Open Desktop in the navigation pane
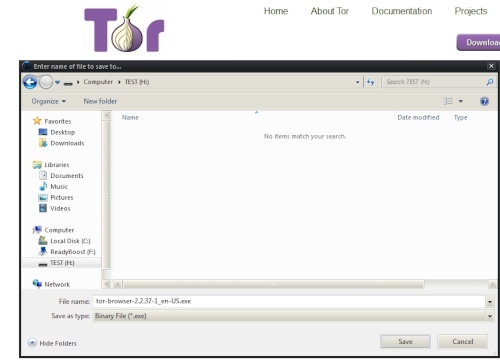Viewport: 500px width, 360px height. pos(63,132)
